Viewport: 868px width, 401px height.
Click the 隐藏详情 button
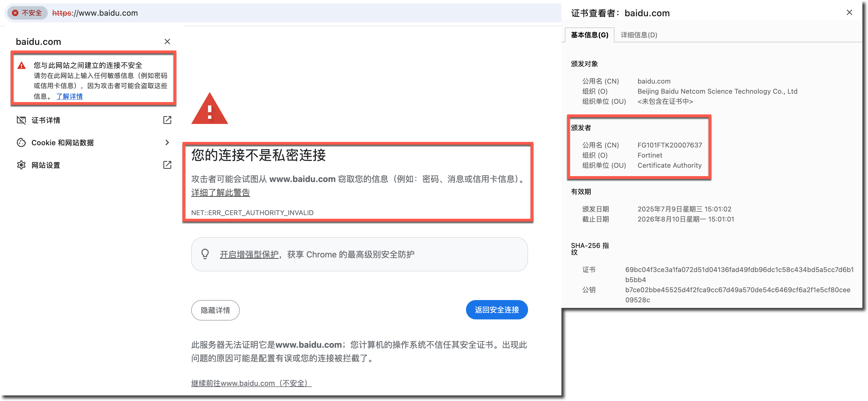tap(215, 310)
